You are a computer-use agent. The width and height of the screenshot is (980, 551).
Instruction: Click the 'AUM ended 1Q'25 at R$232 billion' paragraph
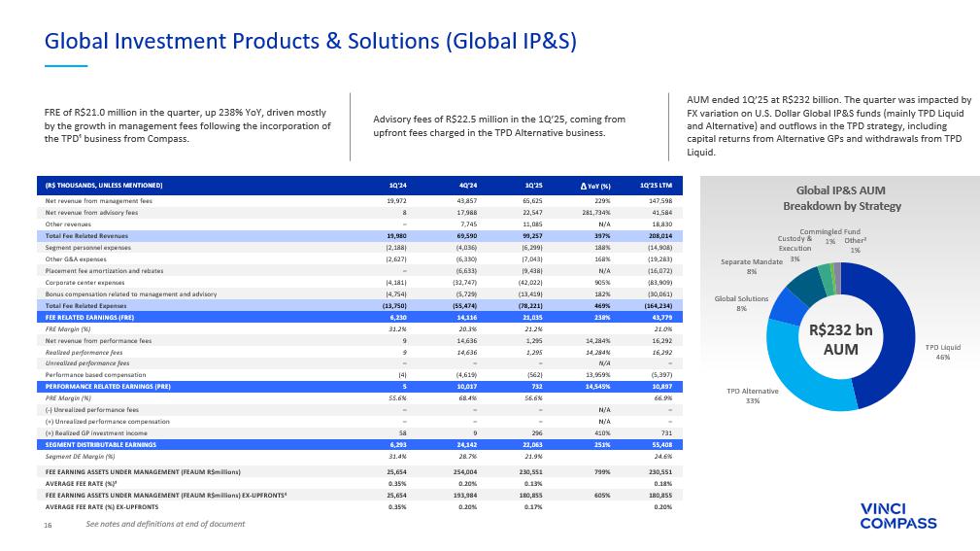(x=828, y=125)
